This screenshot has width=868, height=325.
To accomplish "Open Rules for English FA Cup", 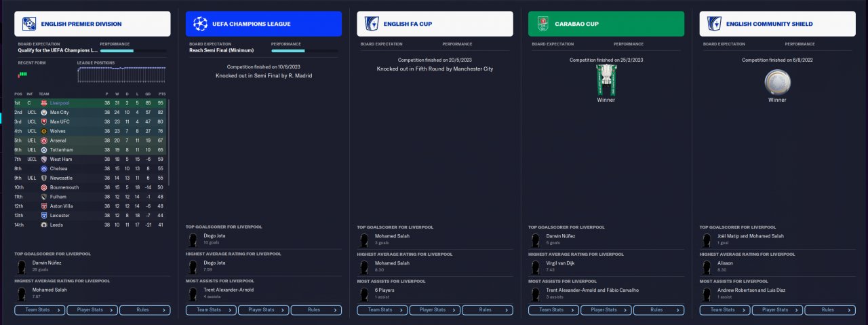I will pos(488,310).
